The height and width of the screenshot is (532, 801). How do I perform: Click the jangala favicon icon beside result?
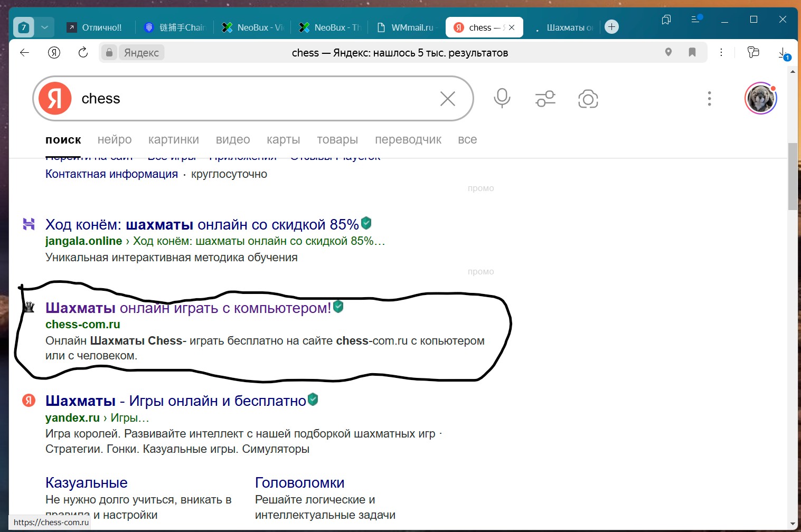29,224
